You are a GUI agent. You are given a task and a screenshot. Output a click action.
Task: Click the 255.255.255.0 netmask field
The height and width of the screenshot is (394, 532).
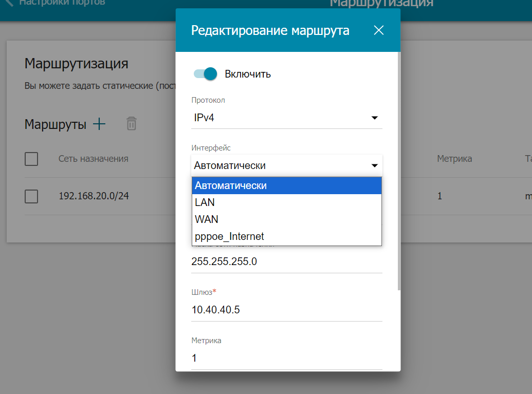click(287, 261)
